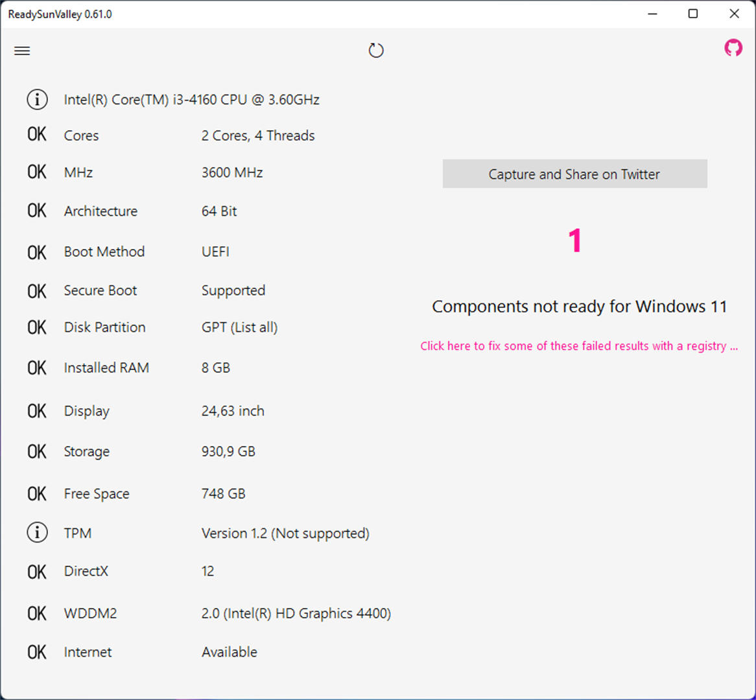Open the GitHub link icon
The height and width of the screenshot is (700, 756).
pyautogui.click(x=733, y=48)
